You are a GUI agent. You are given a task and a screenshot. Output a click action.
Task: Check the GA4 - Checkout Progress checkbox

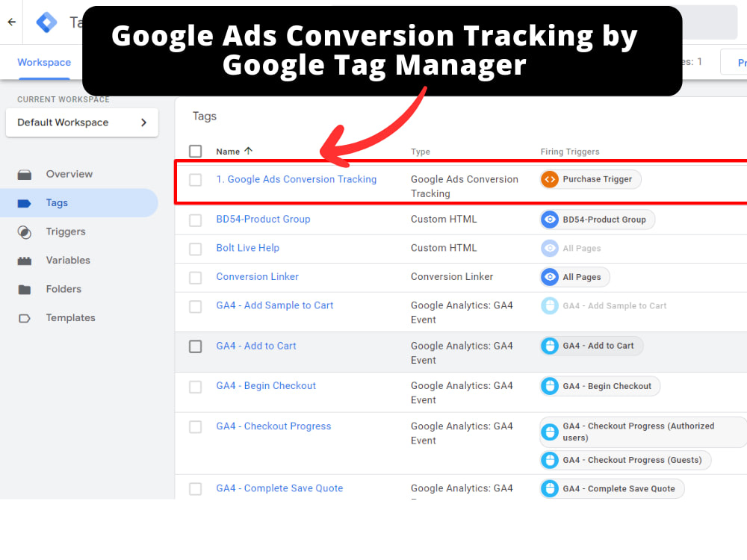(195, 426)
